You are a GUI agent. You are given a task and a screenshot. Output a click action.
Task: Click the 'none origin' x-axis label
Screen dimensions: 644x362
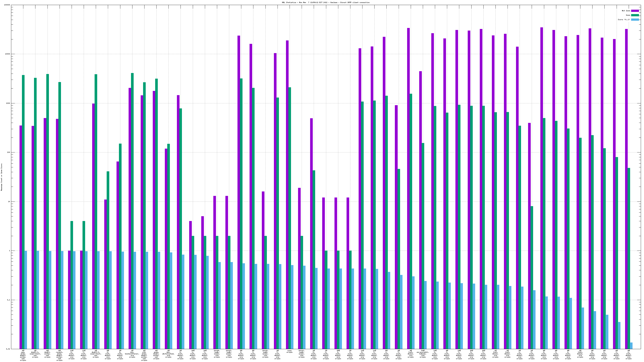290,352
